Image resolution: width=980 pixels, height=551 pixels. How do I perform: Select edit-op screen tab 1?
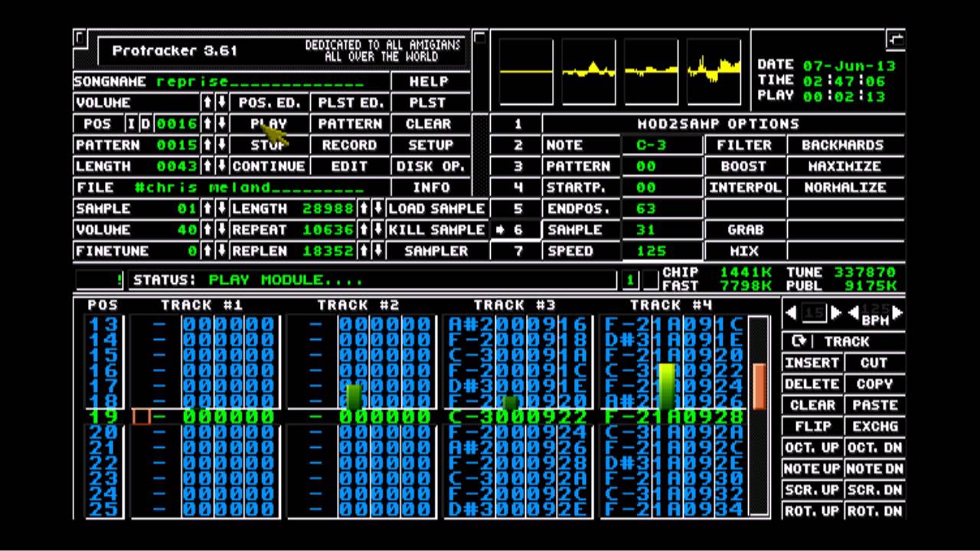518,124
